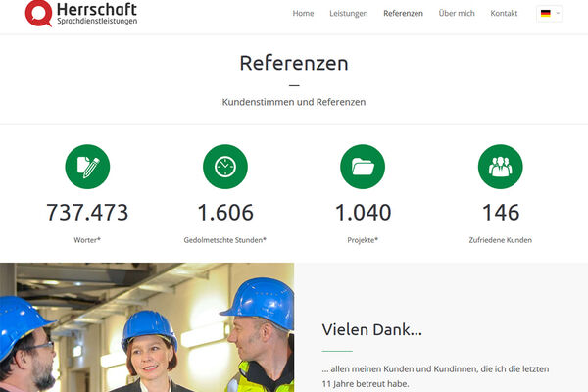The image size is (588, 392).
Task: Click the Herrschaft speech-bubble logo
Action: pos(38,13)
